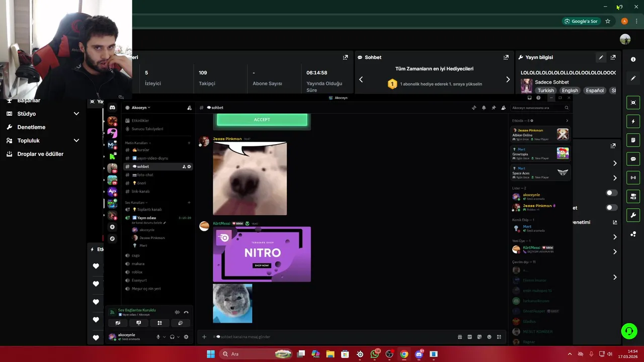Screen dimensions: 644x362
Task: Expand the Etkinlik activity list arrow
Action: (567, 121)
